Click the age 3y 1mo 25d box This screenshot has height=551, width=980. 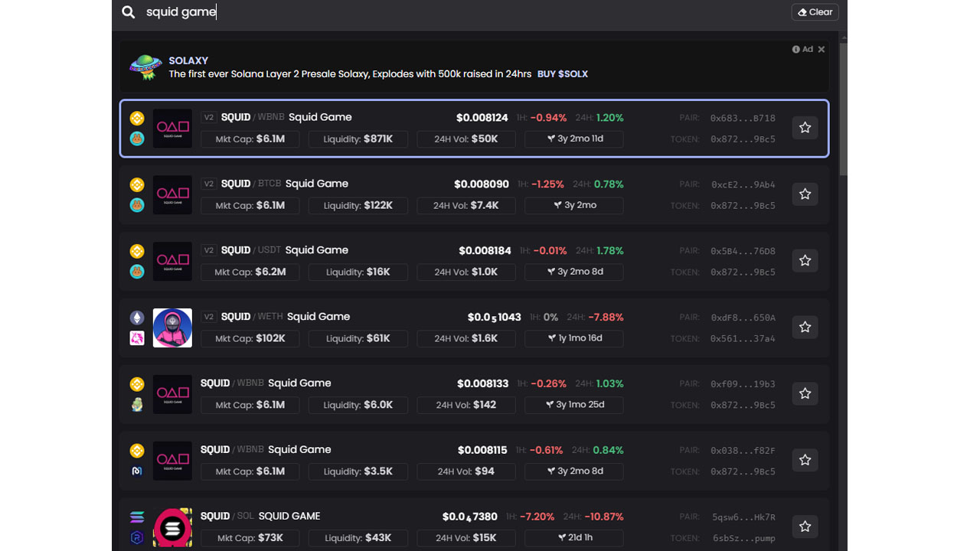[x=574, y=406]
